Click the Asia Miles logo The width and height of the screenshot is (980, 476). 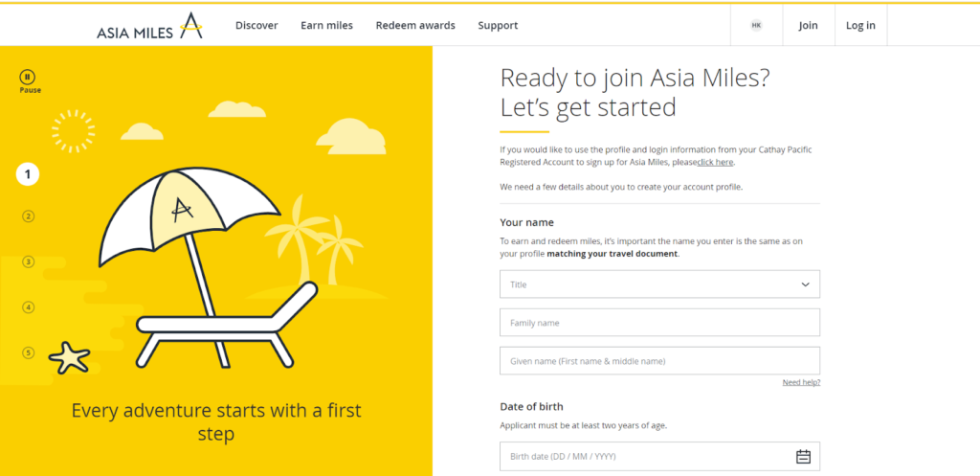(150, 26)
